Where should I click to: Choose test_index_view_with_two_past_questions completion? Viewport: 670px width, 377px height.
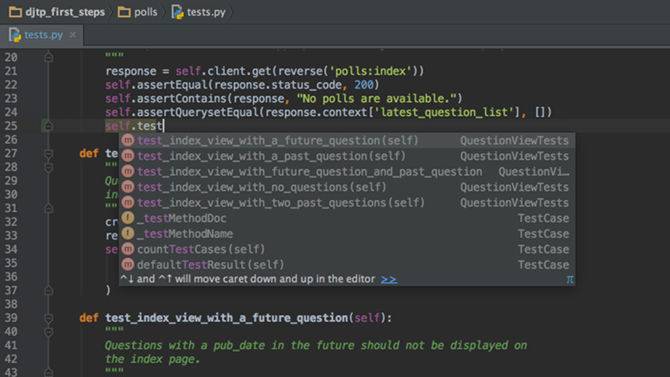347,202
